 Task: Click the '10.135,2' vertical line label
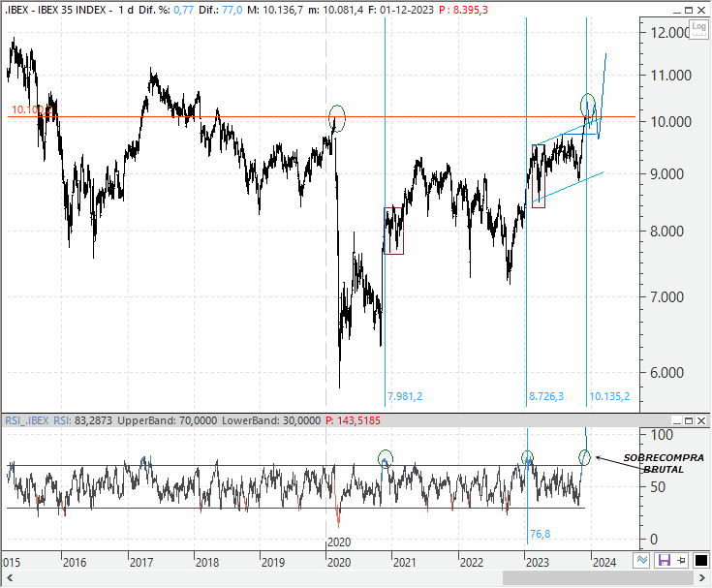click(x=609, y=396)
